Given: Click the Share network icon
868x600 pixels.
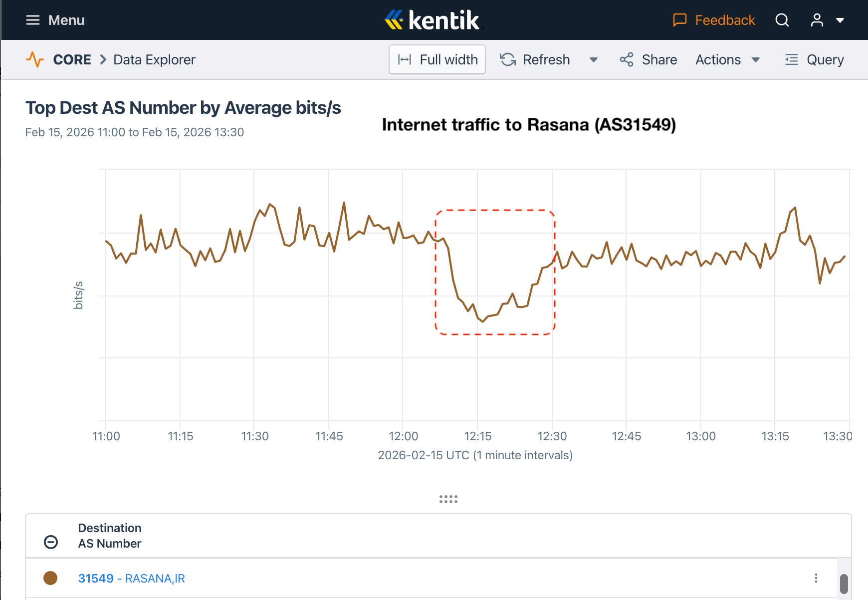Looking at the screenshot, I should click(627, 59).
